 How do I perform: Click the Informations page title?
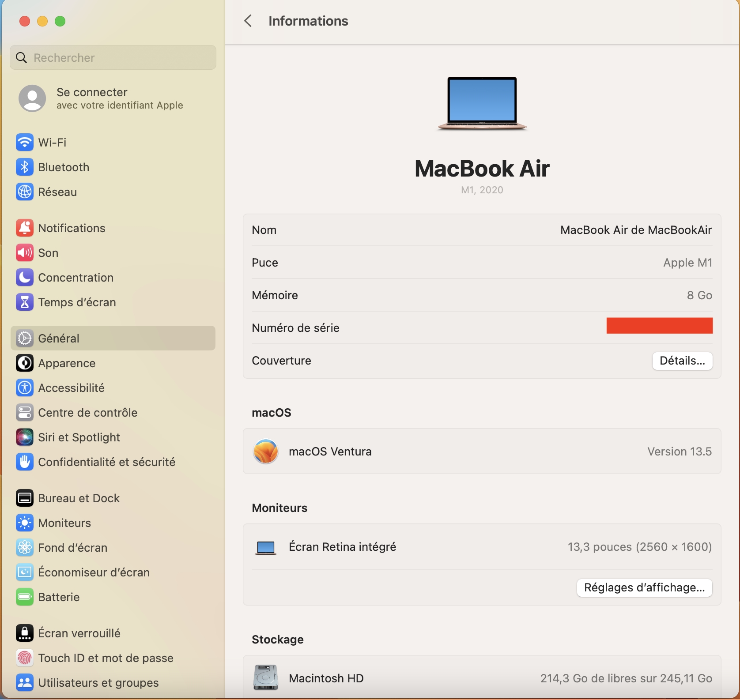[308, 21]
